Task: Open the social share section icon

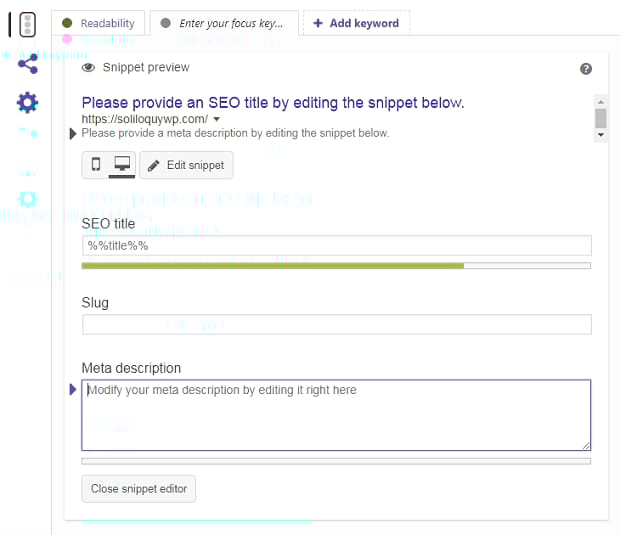Action: point(27,64)
